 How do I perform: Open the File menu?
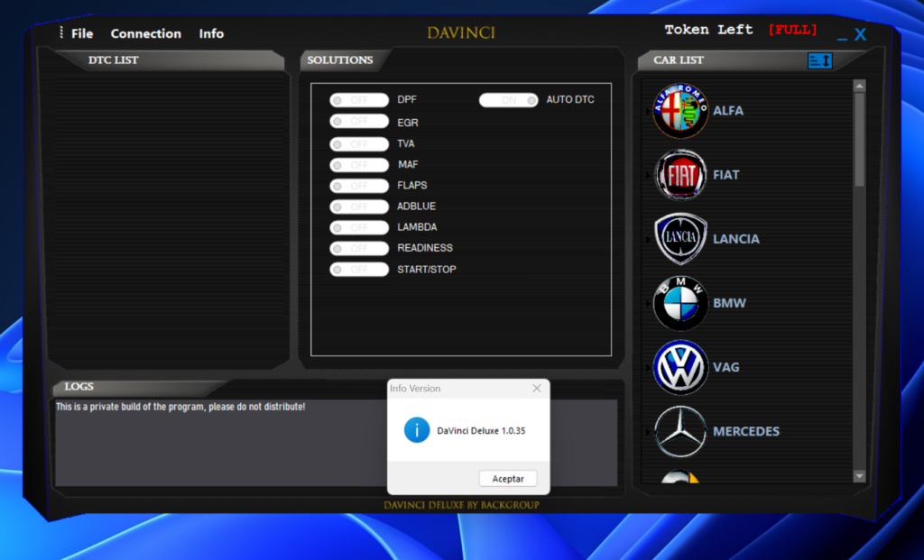82,33
